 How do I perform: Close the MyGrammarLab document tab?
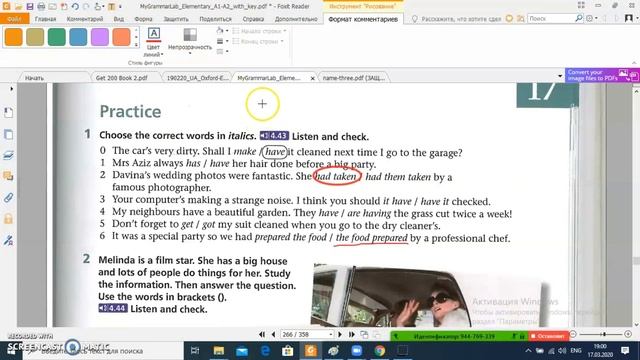click(x=313, y=78)
